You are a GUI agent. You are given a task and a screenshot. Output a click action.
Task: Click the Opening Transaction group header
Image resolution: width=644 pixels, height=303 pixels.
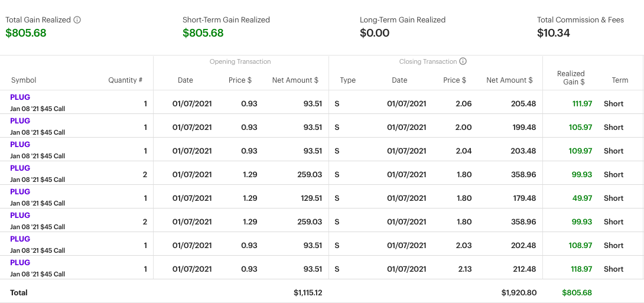tap(240, 61)
